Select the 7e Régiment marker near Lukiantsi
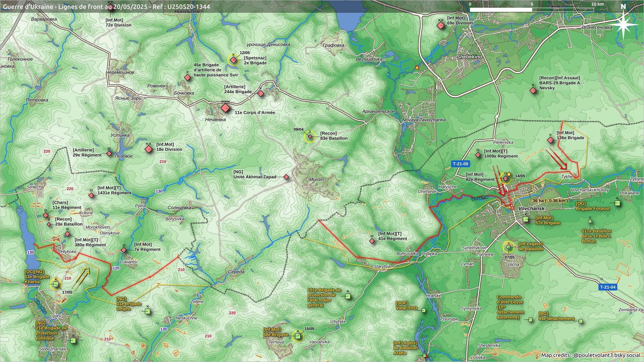This screenshot has height=362, width=644. tap(124, 250)
